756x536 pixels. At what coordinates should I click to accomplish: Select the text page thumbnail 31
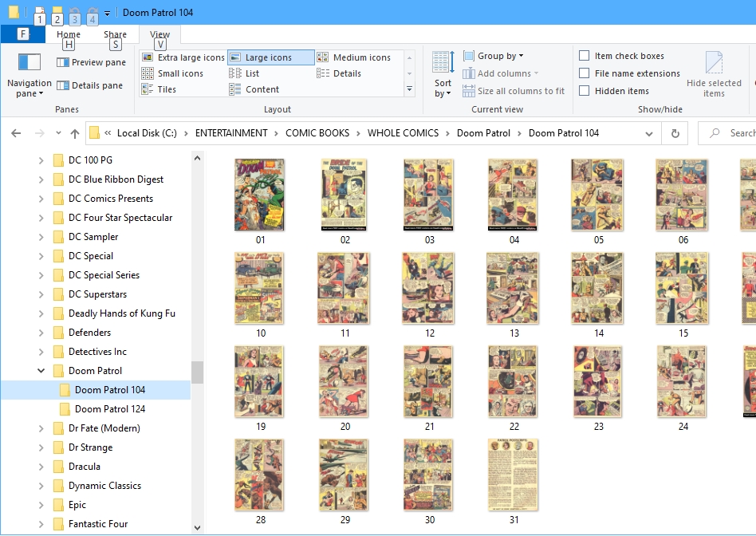click(513, 475)
